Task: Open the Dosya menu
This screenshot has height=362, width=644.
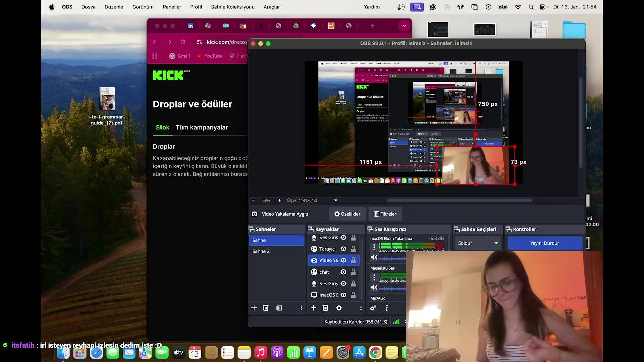Action: coord(88,7)
